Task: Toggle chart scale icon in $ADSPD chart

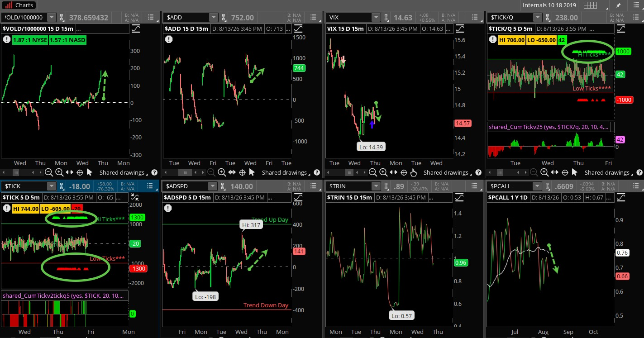Action: click(x=298, y=197)
